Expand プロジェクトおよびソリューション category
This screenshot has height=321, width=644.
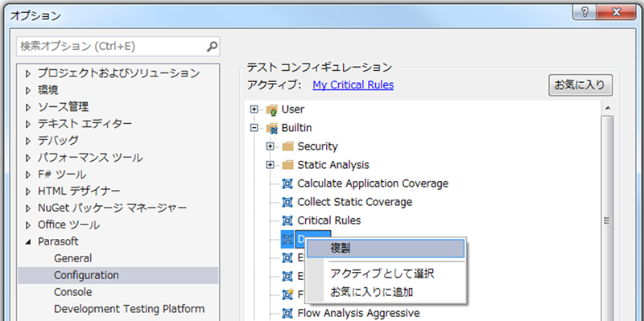[x=28, y=74]
